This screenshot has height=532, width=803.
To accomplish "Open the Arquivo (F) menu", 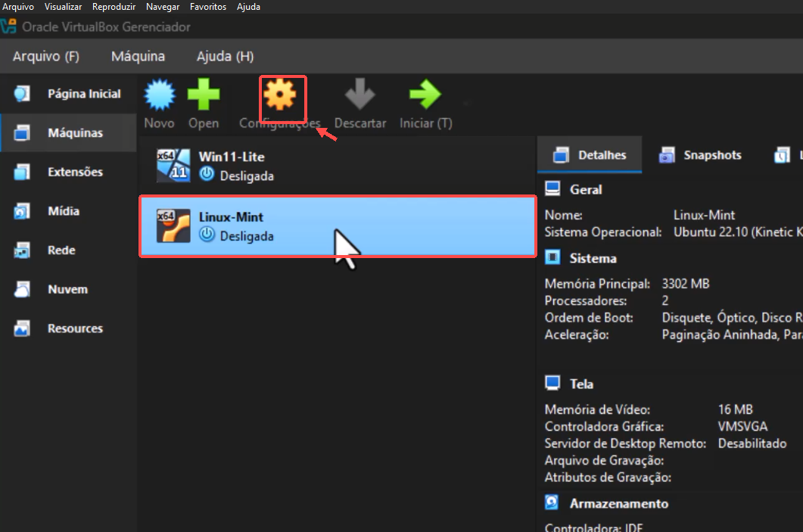I will pyautogui.click(x=46, y=56).
